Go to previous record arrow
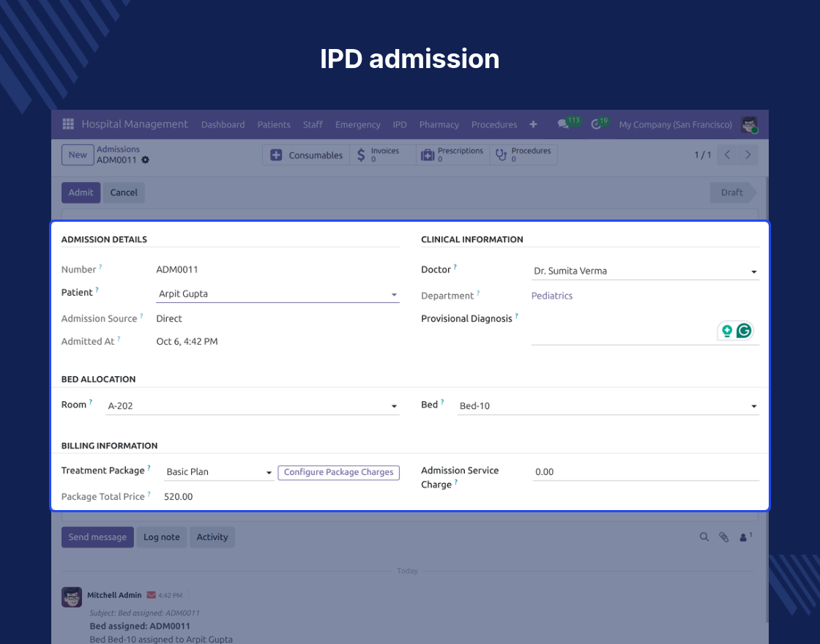Viewport: 820px width, 644px height. tap(727, 154)
